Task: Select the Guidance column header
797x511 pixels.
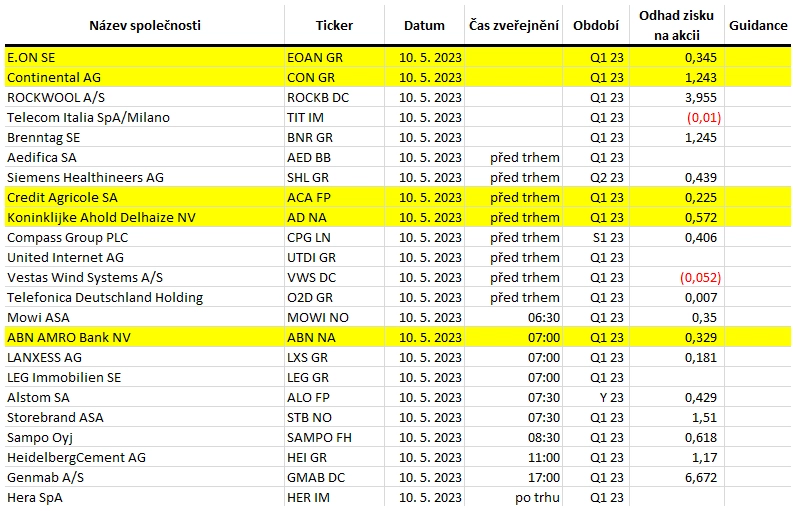Action: [x=758, y=25]
